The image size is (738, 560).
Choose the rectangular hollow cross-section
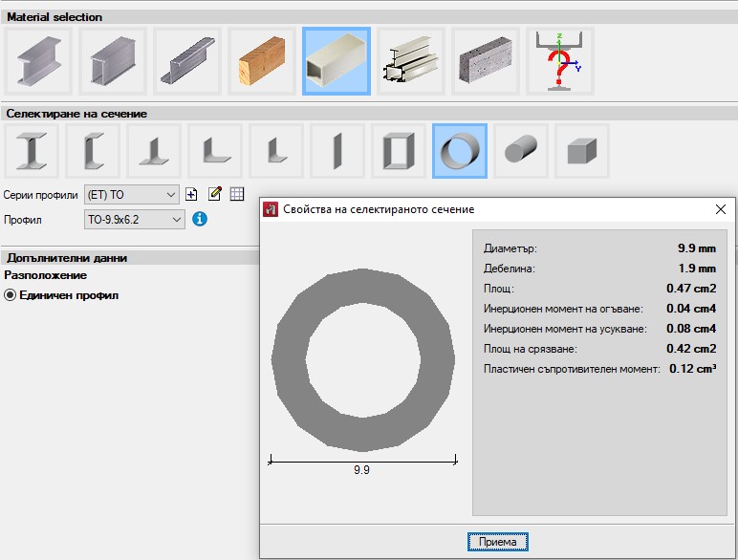tap(399, 151)
